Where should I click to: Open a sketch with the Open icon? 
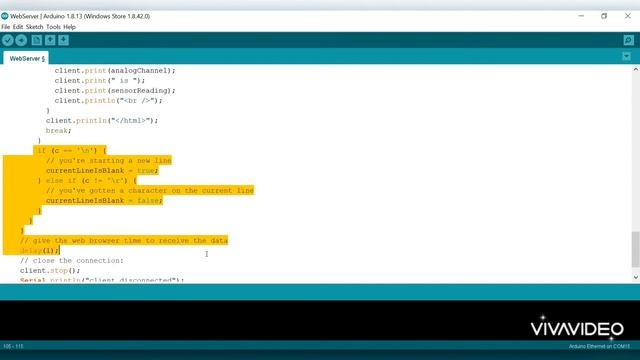(50, 40)
